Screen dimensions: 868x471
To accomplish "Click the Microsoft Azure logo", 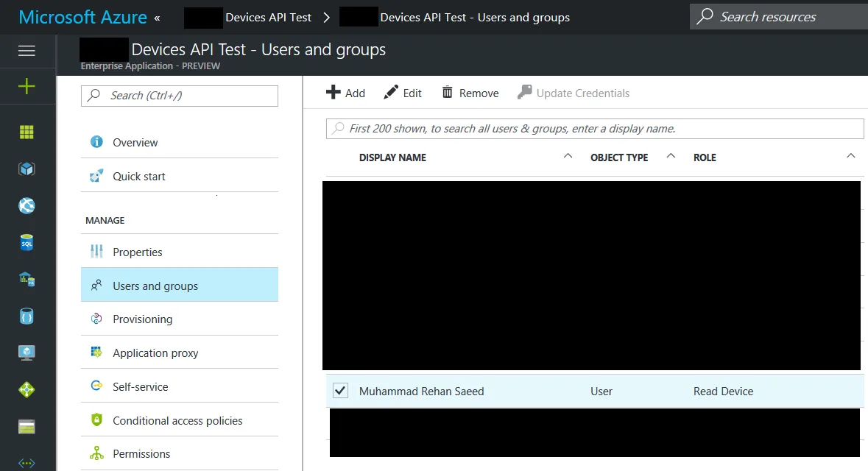I will click(x=82, y=17).
